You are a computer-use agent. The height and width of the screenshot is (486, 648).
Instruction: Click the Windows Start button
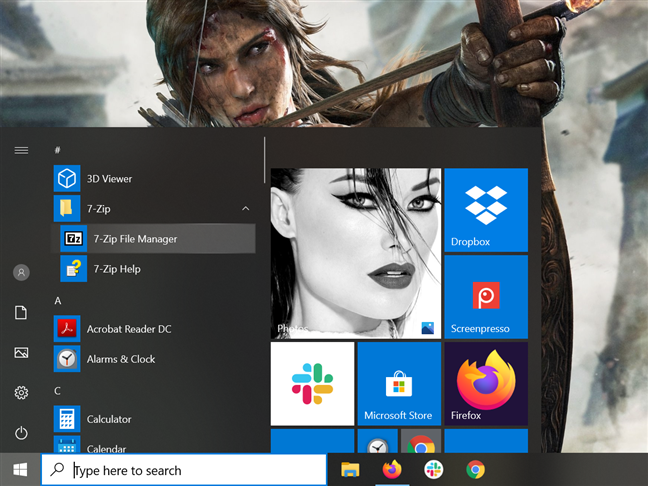pyautogui.click(x=20, y=469)
